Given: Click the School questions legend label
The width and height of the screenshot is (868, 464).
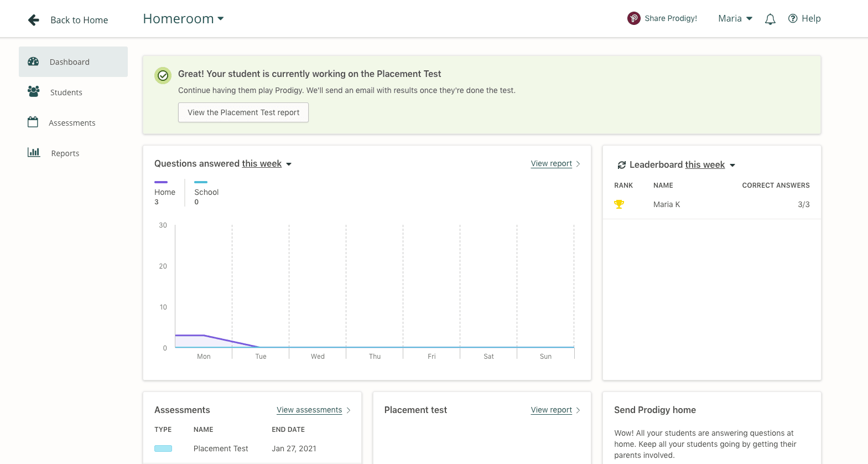Looking at the screenshot, I should (x=206, y=192).
